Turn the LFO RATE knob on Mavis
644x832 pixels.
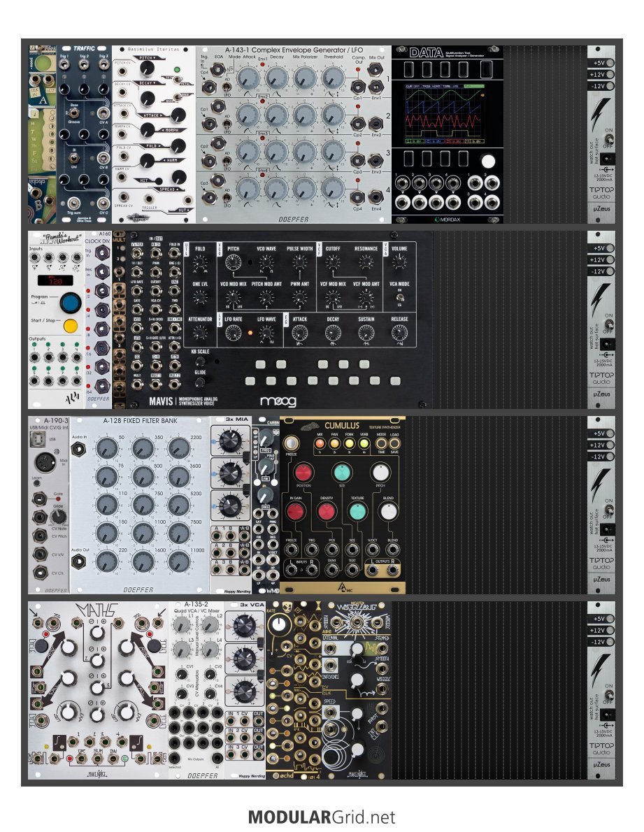click(234, 333)
